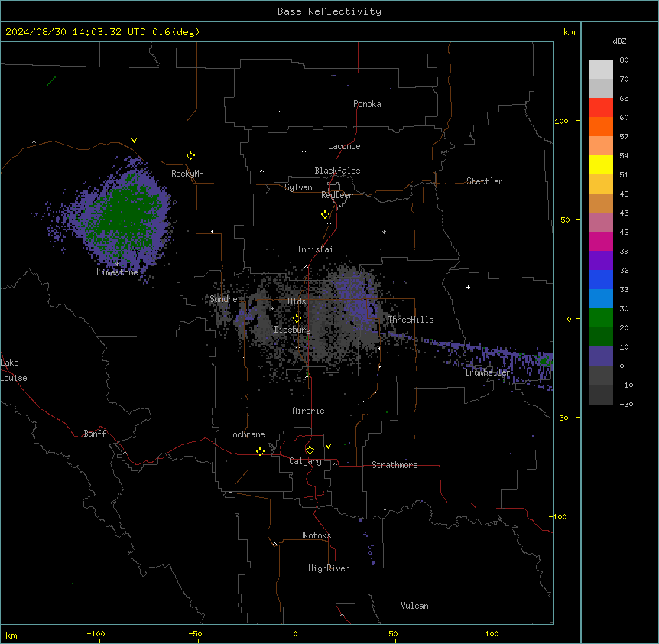
Task: Select the asterisk marker east of Innisfail
Action: click(384, 232)
